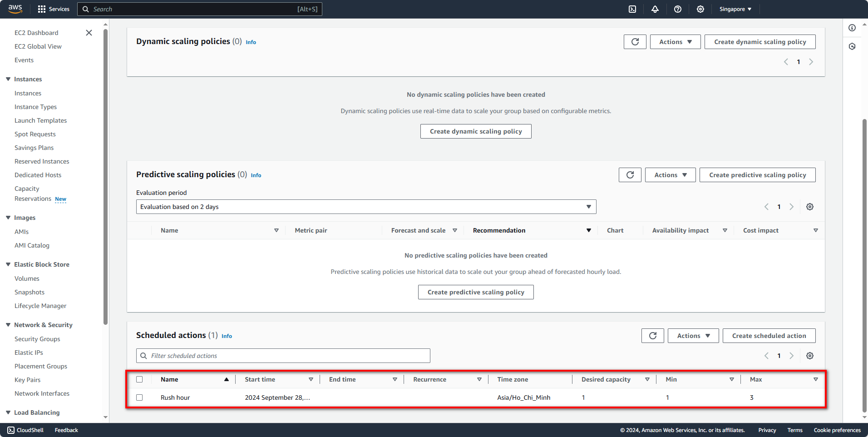868x437 pixels.
Task: Refresh the Dynamic scaling policies list
Action: click(635, 41)
